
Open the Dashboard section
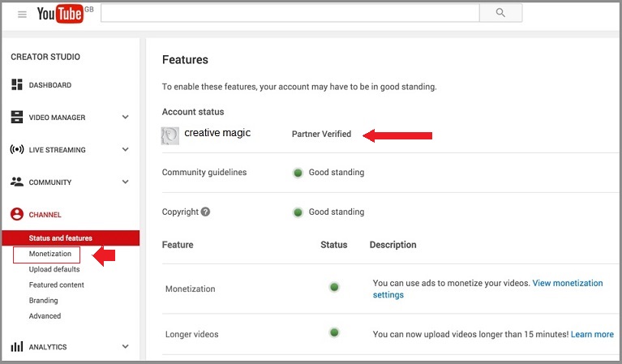tap(50, 85)
